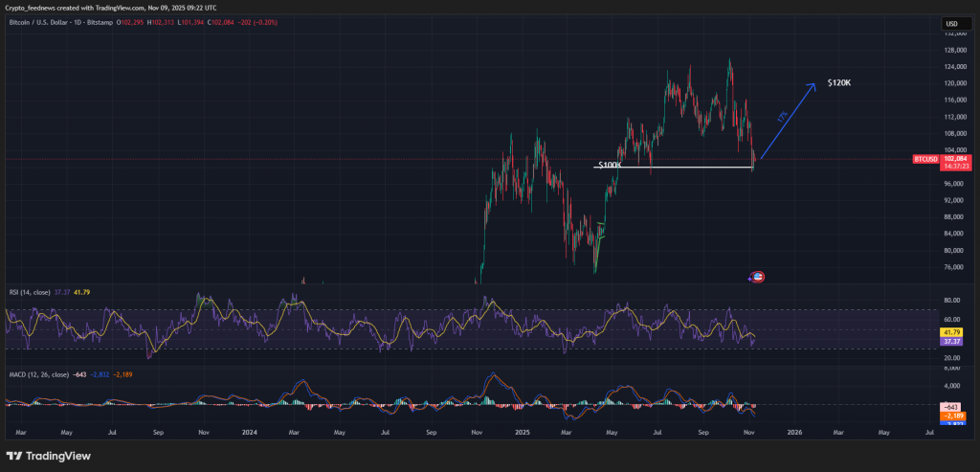Click the blue projection arrow head
Viewport: 980px width, 472px height.
813,84
